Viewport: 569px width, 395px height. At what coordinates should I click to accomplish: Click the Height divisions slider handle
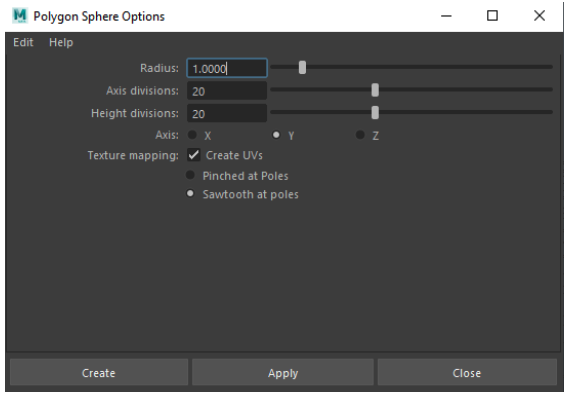point(375,112)
